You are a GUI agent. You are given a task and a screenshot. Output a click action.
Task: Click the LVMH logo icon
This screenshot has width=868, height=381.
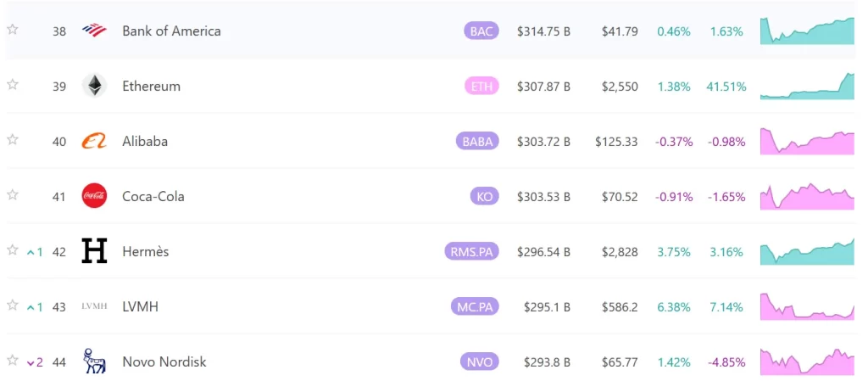tap(94, 306)
